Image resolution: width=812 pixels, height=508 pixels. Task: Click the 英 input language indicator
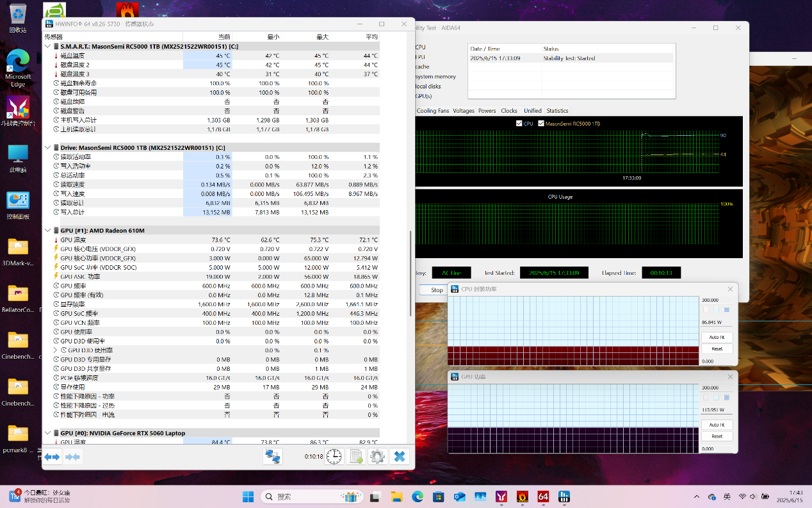click(x=727, y=496)
